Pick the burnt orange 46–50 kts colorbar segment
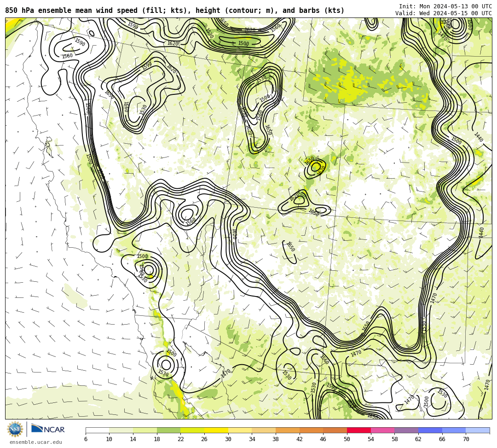 click(x=335, y=430)
